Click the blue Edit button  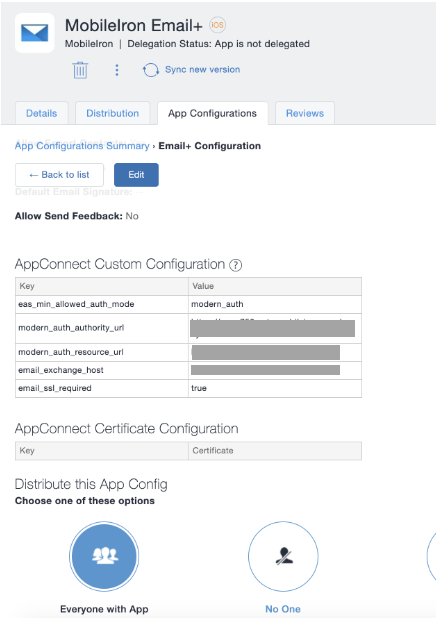tap(136, 175)
